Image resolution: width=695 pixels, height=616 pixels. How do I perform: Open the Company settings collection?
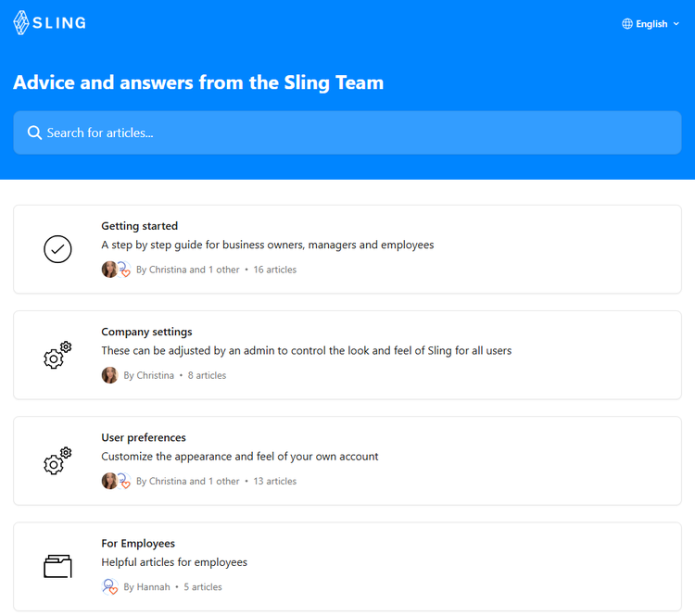coord(347,355)
